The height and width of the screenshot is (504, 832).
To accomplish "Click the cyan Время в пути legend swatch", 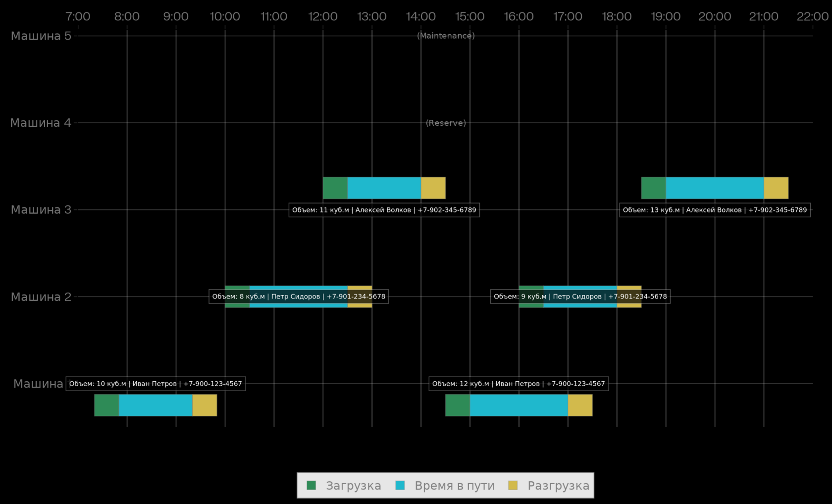I will [400, 485].
